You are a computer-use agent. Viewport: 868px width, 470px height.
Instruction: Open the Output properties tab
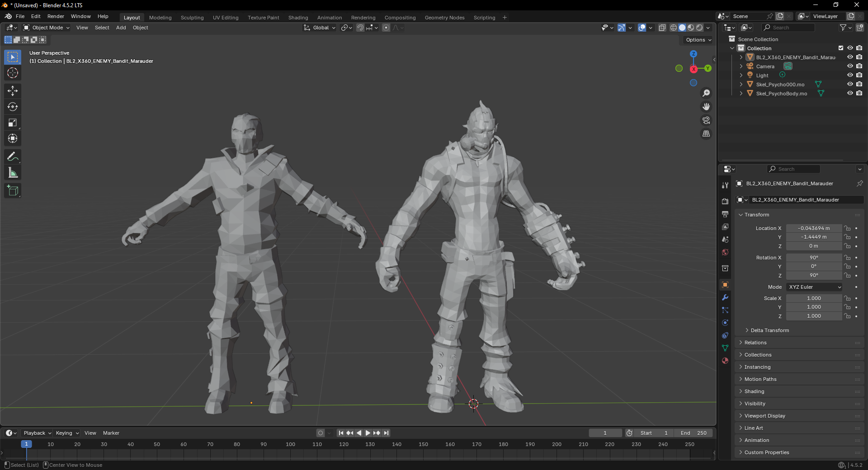pos(725,214)
